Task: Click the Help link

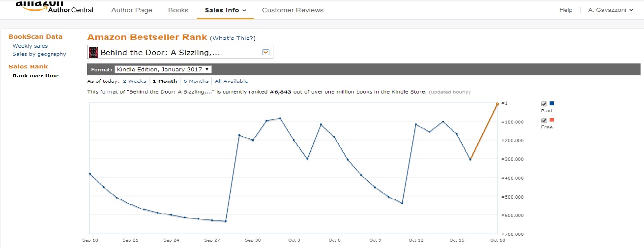Action: click(x=566, y=10)
